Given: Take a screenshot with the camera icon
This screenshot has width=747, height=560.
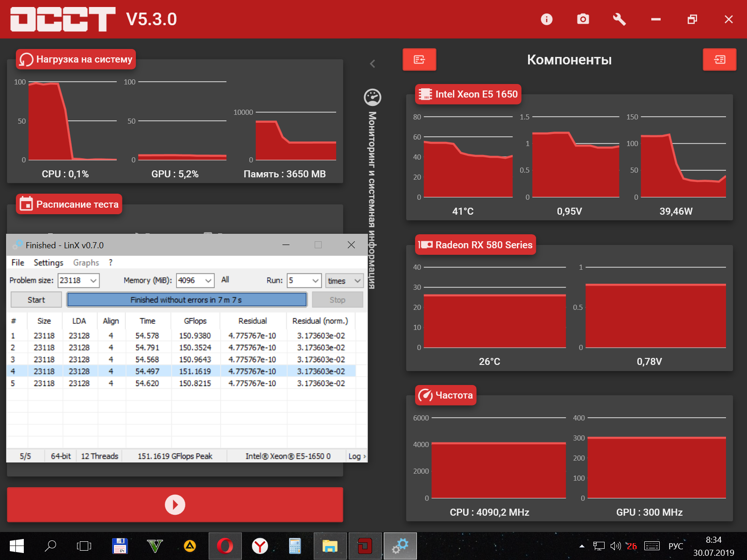Looking at the screenshot, I should [x=583, y=19].
